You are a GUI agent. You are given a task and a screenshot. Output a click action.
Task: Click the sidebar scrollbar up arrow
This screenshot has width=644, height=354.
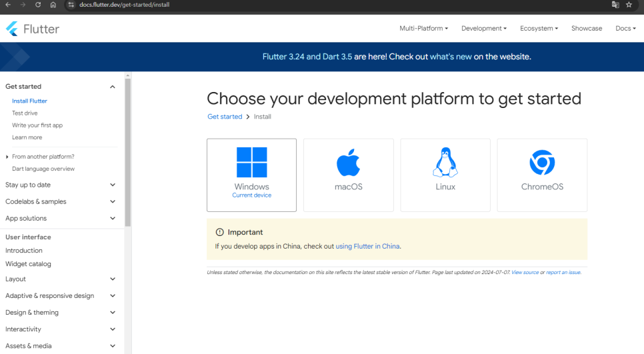(128, 75)
